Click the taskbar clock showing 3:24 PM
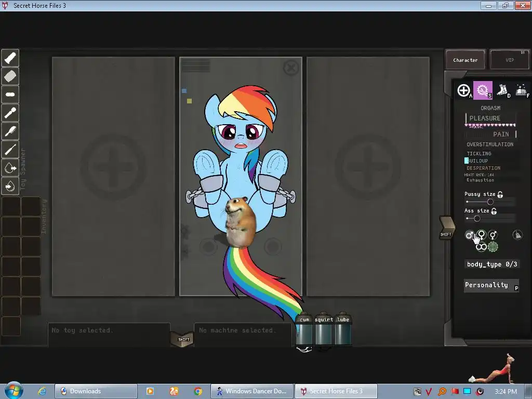The width and height of the screenshot is (532, 399). (x=506, y=392)
